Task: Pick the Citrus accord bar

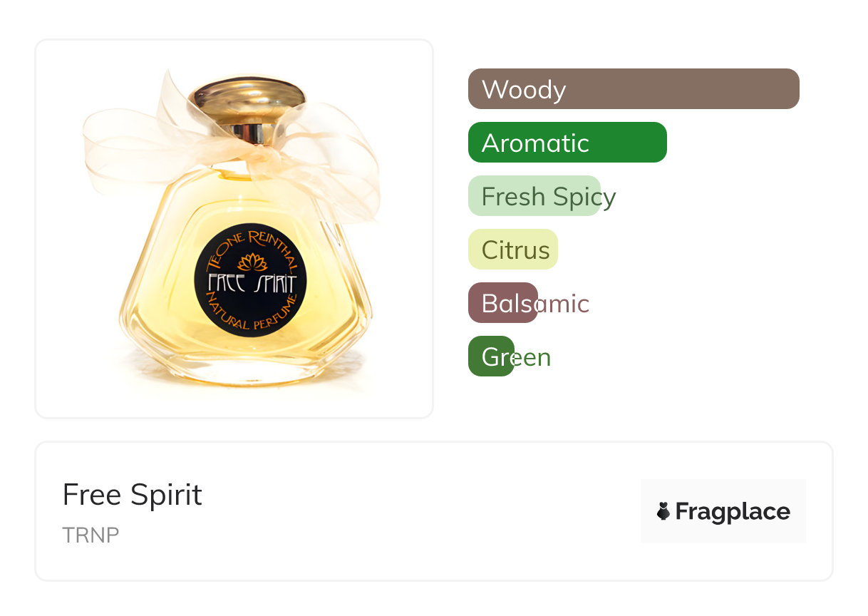Action: [x=513, y=250]
